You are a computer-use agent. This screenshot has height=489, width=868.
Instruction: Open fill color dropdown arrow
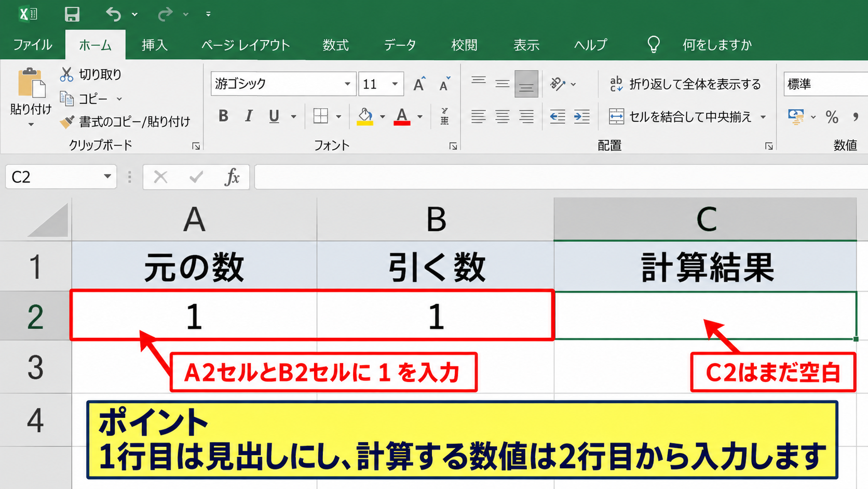click(x=383, y=116)
